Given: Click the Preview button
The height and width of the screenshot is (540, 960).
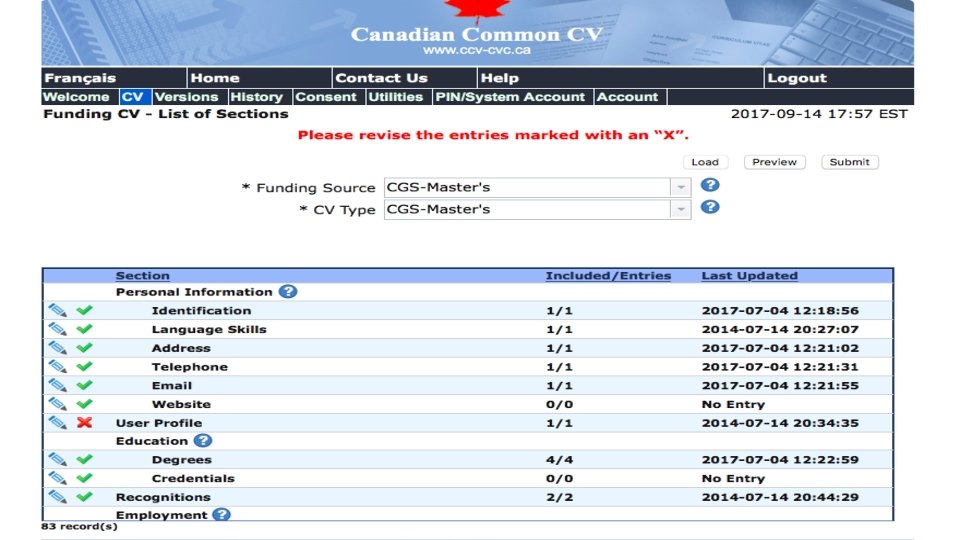Looking at the screenshot, I should tap(774, 162).
